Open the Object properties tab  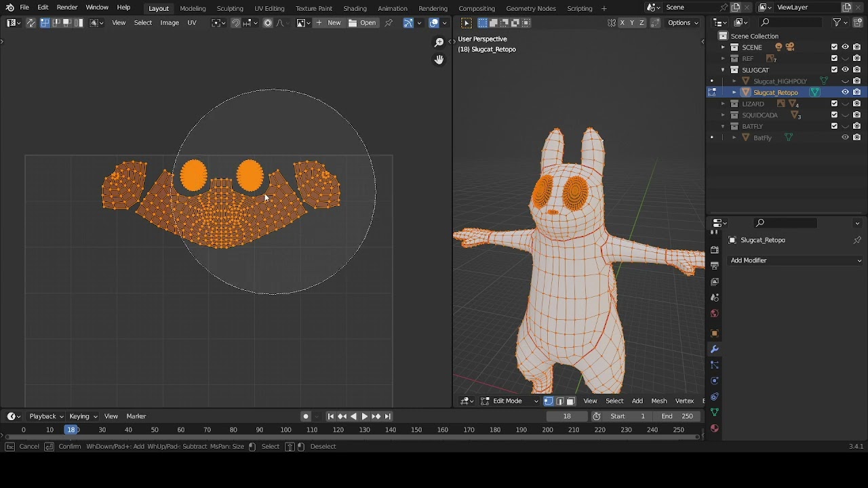click(714, 333)
